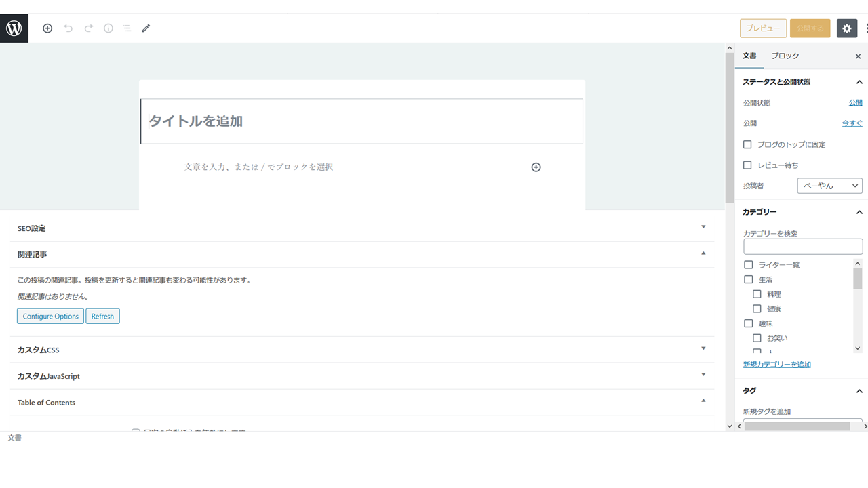The image size is (868, 488).
Task: Click the WordPress logo icon
Action: point(14,28)
